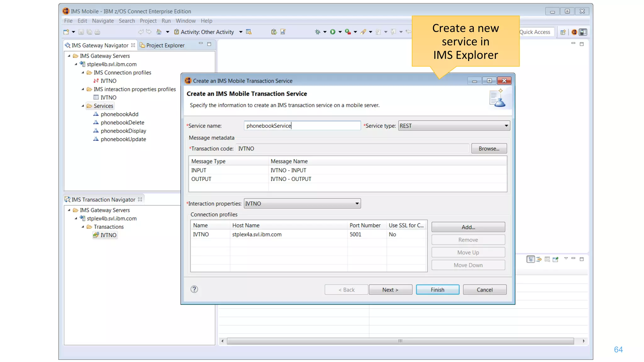The height and width of the screenshot is (362, 644).
Task: Click the clipboard icon left of the SQL icon
Action: point(274,32)
